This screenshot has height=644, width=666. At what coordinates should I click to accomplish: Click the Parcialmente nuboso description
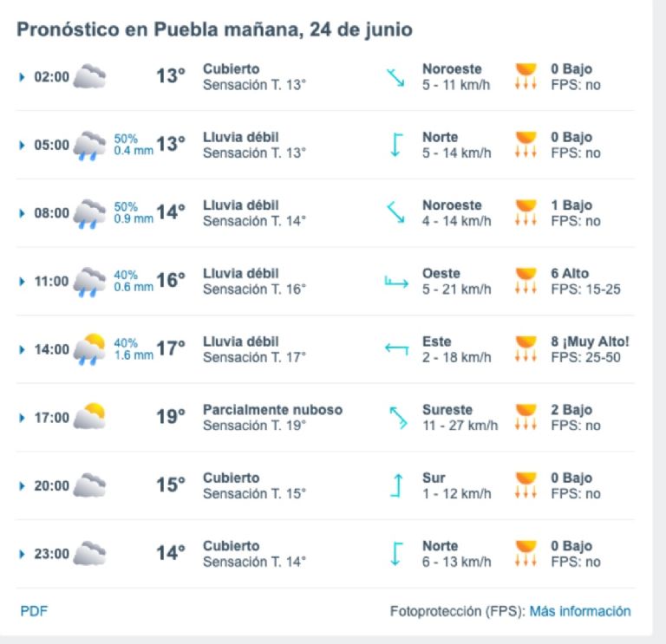272,410
